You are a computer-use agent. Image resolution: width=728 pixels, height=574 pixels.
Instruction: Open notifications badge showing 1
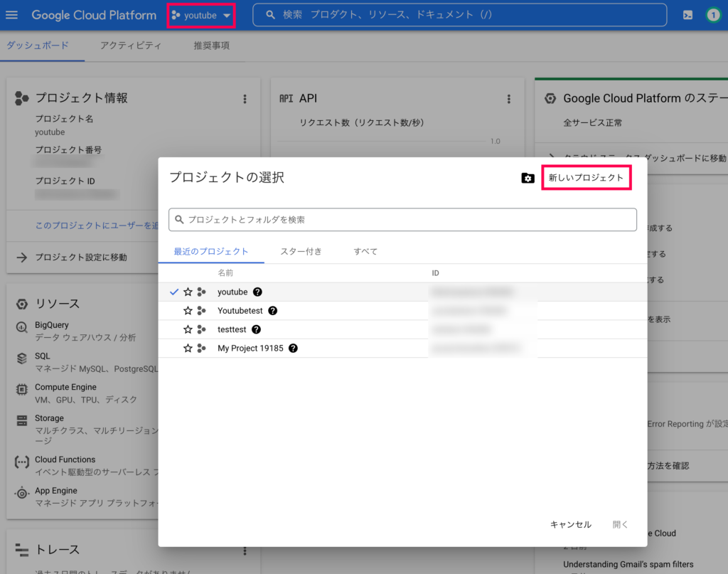pos(713,16)
